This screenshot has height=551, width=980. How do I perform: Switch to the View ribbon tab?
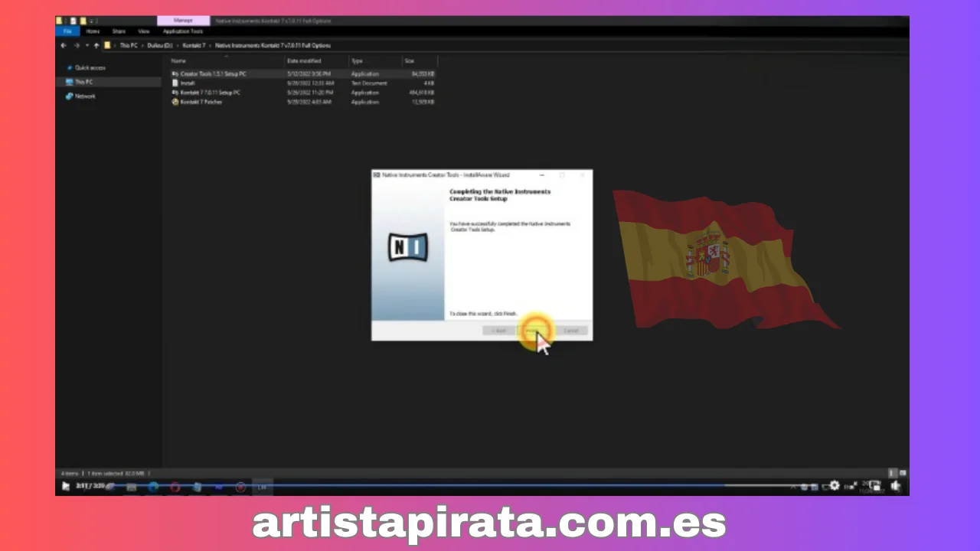click(144, 31)
